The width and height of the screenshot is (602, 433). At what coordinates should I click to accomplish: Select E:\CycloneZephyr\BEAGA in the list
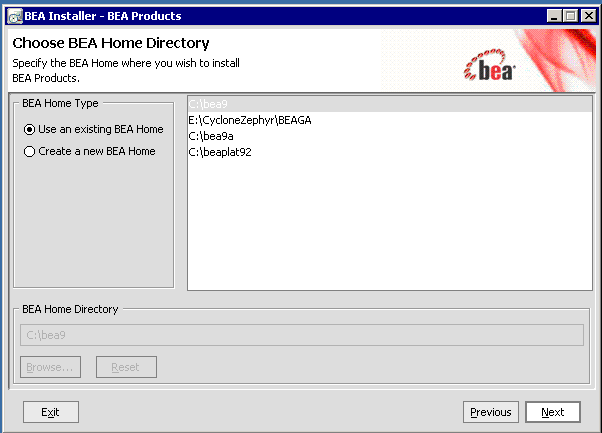(389, 120)
